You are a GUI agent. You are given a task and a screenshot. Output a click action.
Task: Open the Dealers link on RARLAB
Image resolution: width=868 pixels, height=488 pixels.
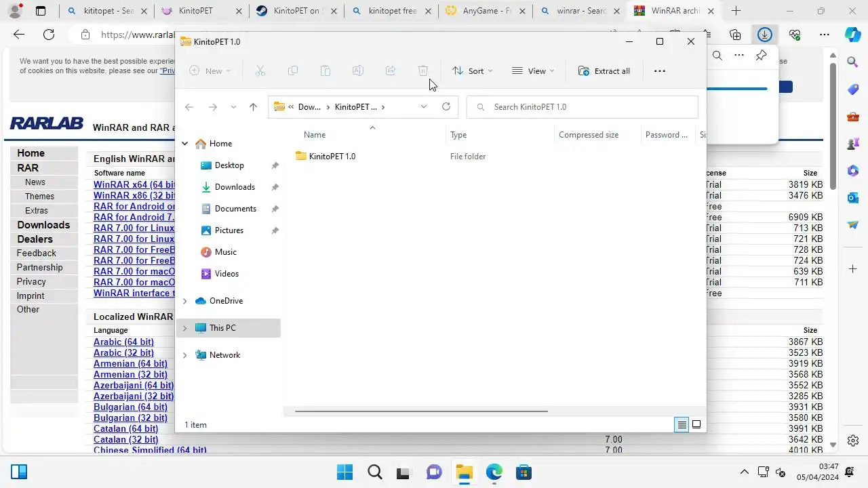coord(35,239)
